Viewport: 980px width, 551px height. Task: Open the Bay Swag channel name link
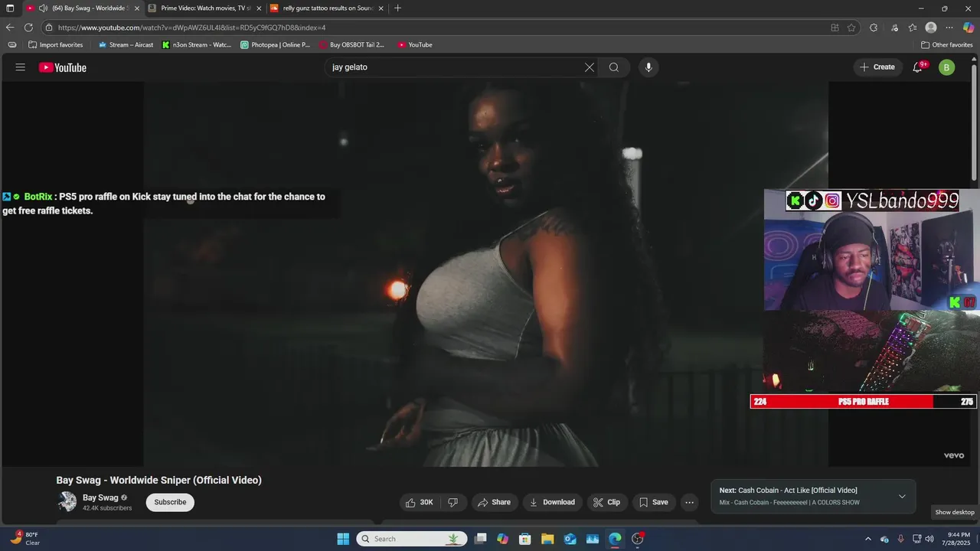point(100,497)
